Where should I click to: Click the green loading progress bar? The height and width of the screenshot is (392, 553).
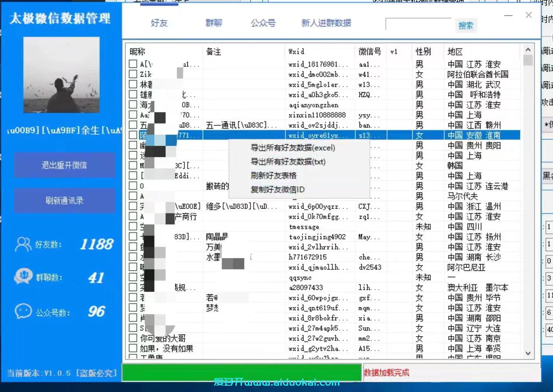[x=242, y=372]
